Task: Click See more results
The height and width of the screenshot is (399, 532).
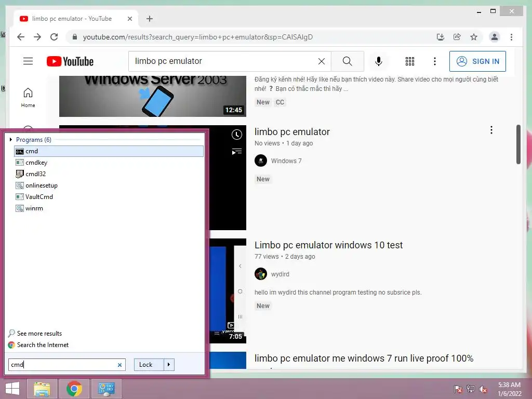Action: pyautogui.click(x=35, y=334)
